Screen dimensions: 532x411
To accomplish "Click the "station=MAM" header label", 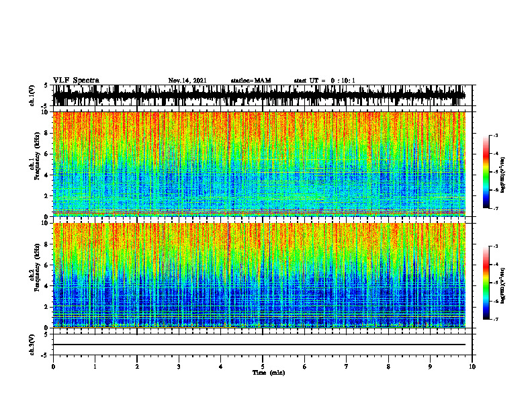I will tap(251, 81).
